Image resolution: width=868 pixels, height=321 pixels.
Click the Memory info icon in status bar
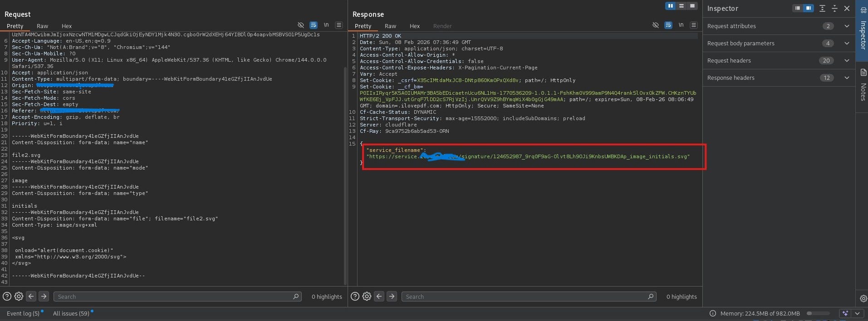coord(712,313)
